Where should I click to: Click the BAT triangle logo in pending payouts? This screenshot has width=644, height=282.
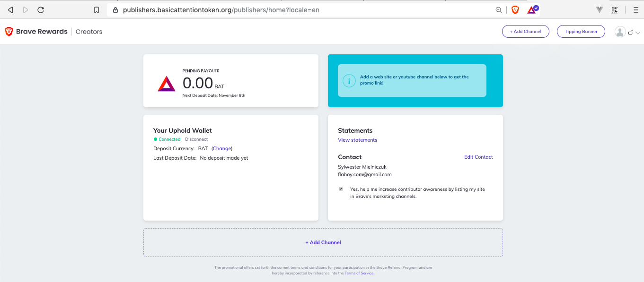click(167, 84)
